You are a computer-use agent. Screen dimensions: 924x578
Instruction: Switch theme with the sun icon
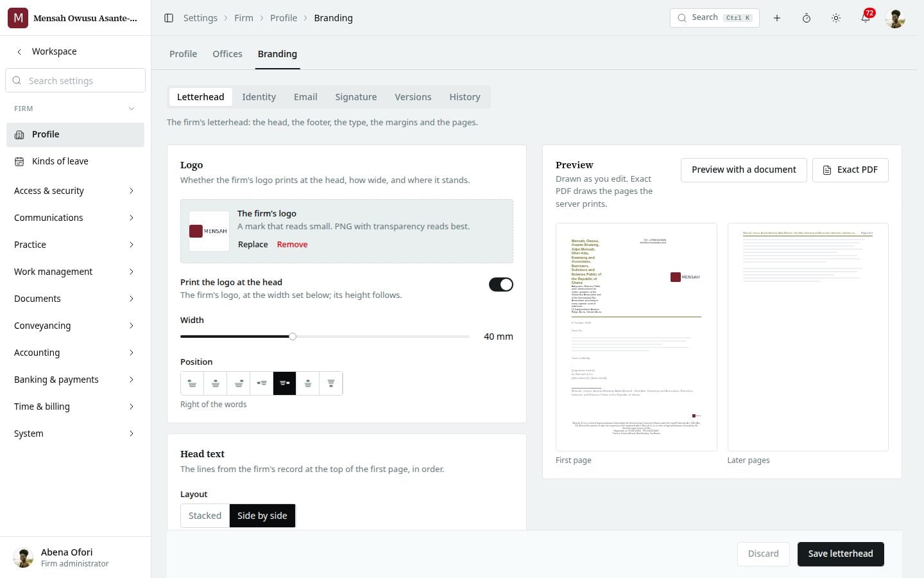pos(836,18)
